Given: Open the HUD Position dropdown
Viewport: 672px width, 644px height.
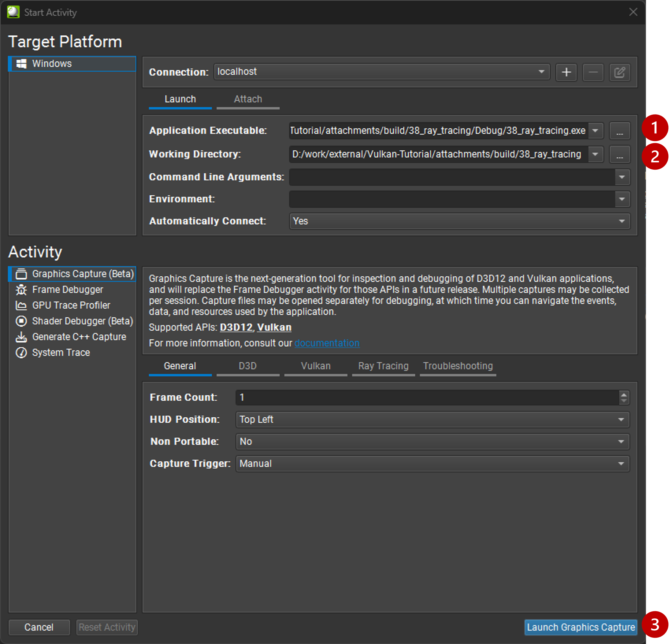Looking at the screenshot, I should point(622,419).
